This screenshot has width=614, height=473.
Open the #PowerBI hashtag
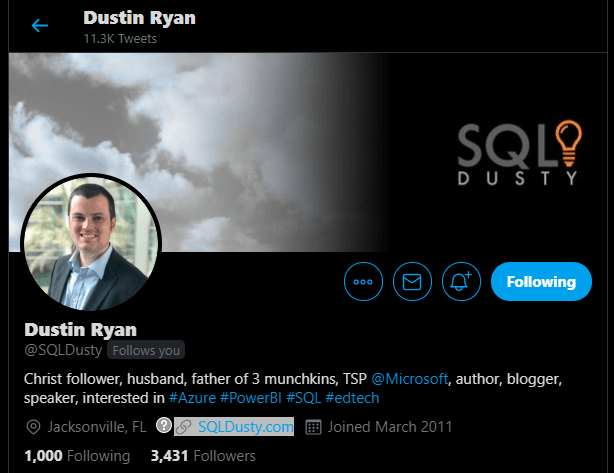point(251,398)
